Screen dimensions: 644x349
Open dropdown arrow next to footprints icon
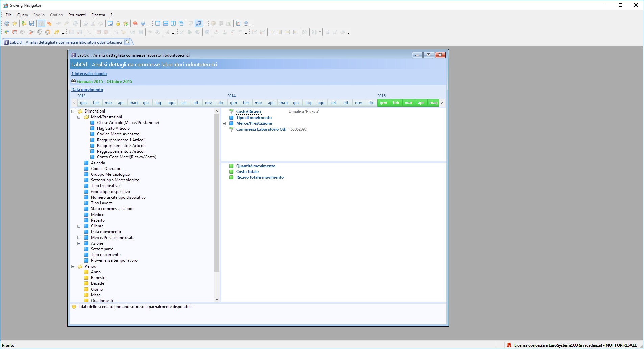point(63,33)
